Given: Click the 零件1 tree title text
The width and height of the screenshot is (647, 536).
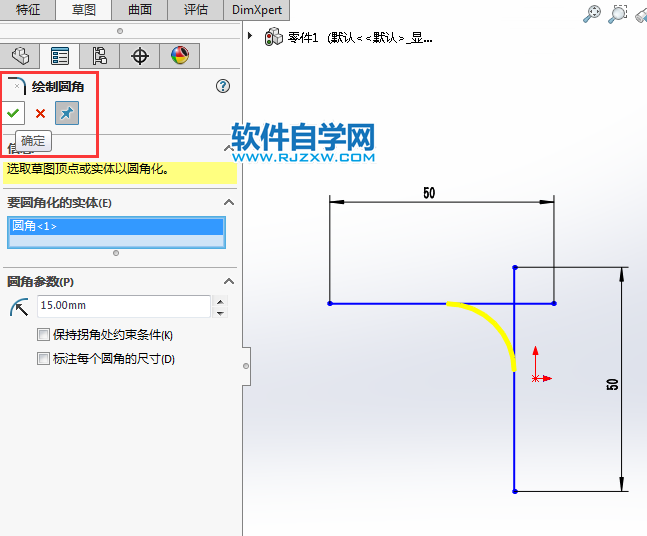Looking at the screenshot, I should (360, 38).
